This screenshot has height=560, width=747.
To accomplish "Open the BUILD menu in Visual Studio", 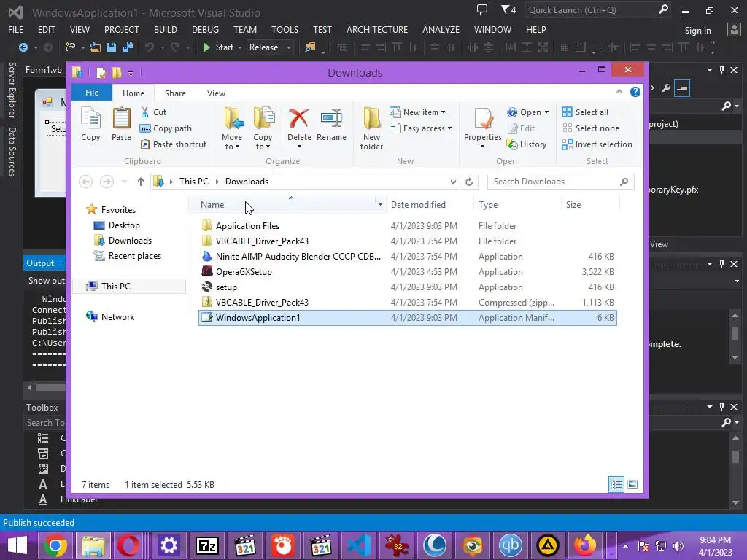I will 166,29.
